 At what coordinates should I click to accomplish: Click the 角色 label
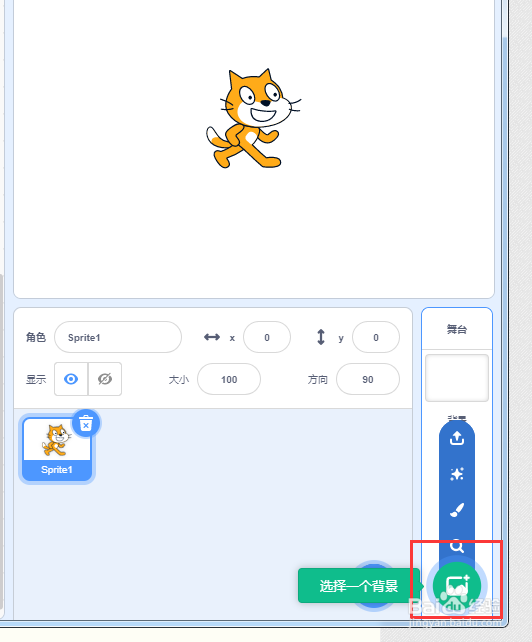coord(36,337)
